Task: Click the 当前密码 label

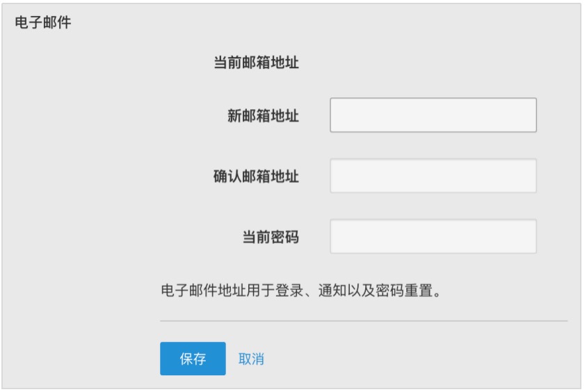Action: pos(271,237)
